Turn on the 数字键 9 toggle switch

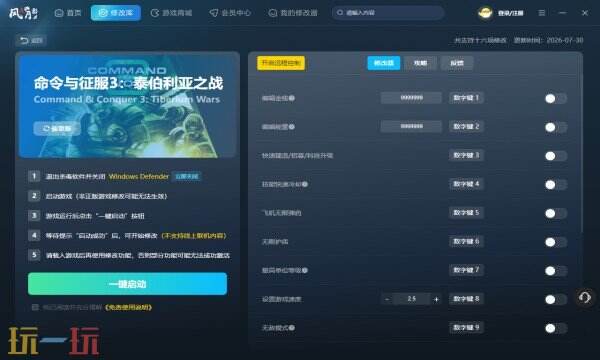[556, 328]
